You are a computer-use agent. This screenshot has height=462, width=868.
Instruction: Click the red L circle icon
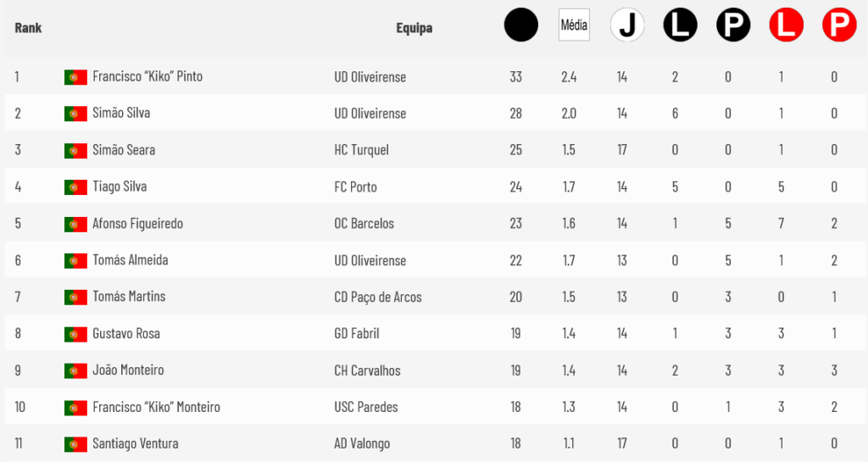(787, 25)
